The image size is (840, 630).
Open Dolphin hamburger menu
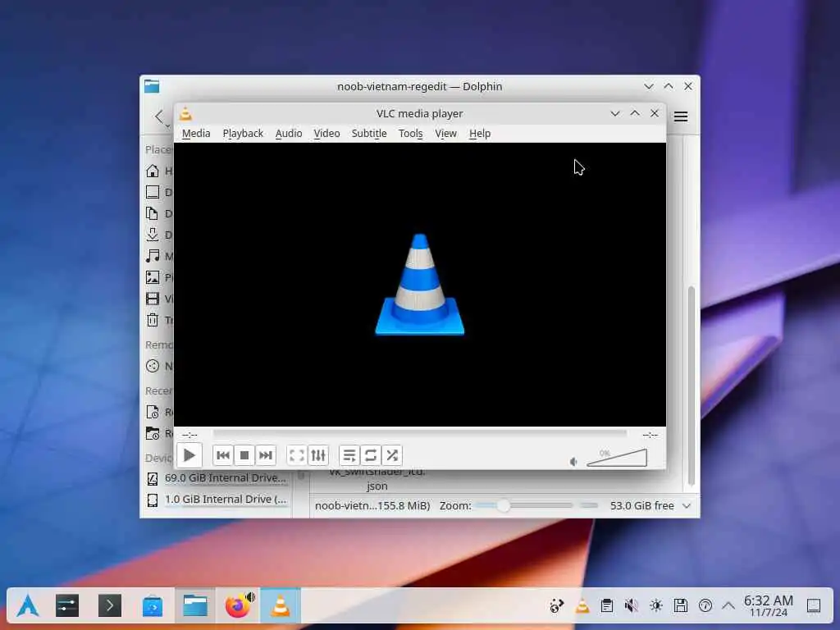tap(680, 116)
